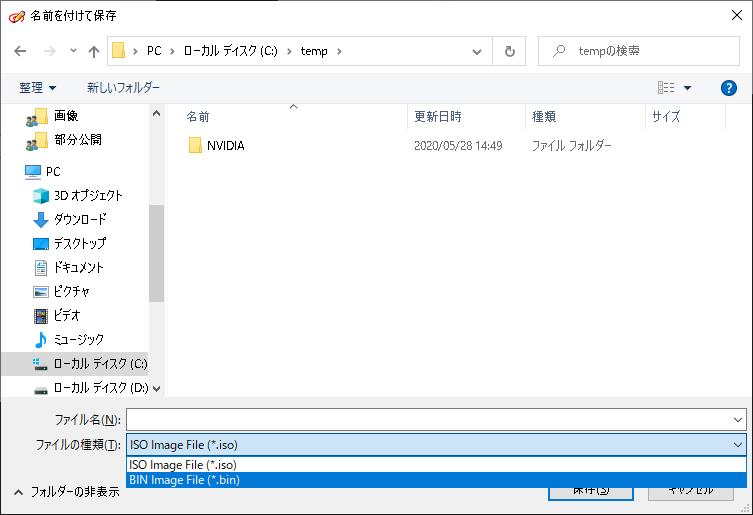Image resolution: width=753 pixels, height=515 pixels.
Task: Click the 3D オブジェクト cube icon
Action: [41, 196]
